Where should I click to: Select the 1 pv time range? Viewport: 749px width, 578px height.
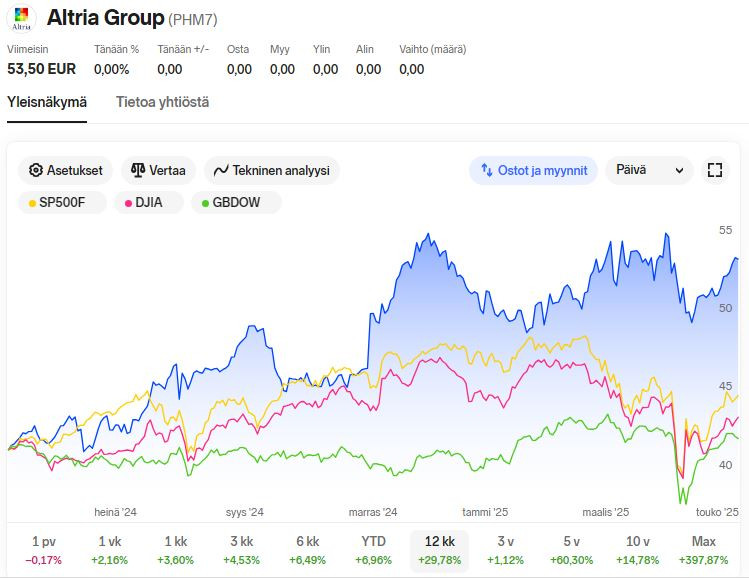point(43,550)
